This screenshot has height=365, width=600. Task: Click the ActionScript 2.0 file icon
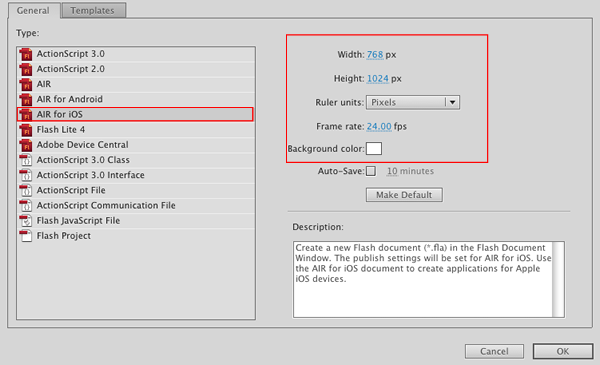click(x=26, y=69)
